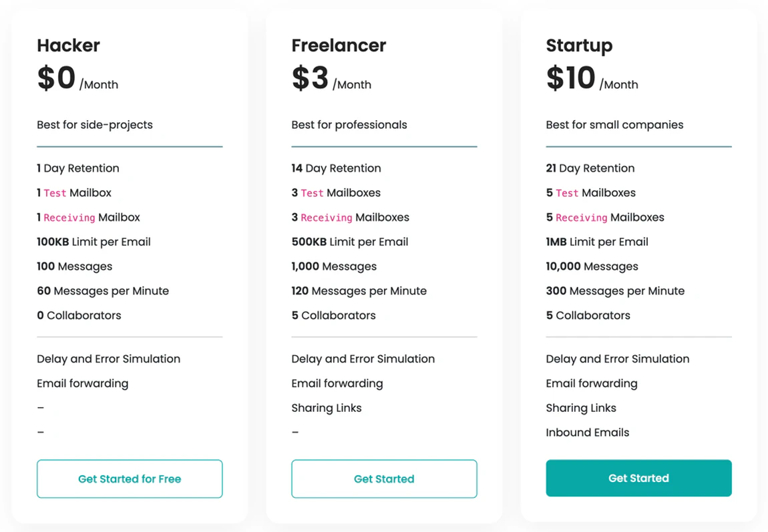Select the 21 Day Retention line

click(x=590, y=168)
